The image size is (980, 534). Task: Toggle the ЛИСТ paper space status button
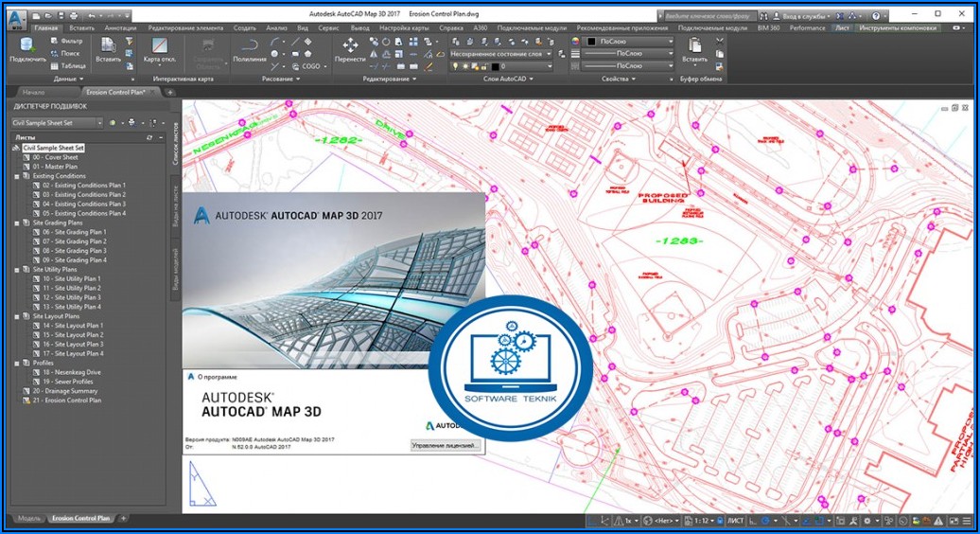click(735, 521)
